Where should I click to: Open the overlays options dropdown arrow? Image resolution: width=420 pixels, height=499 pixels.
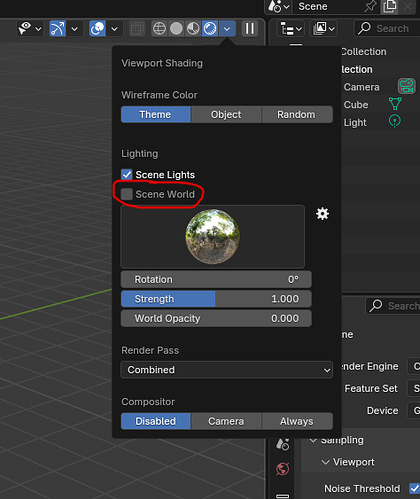click(114, 29)
